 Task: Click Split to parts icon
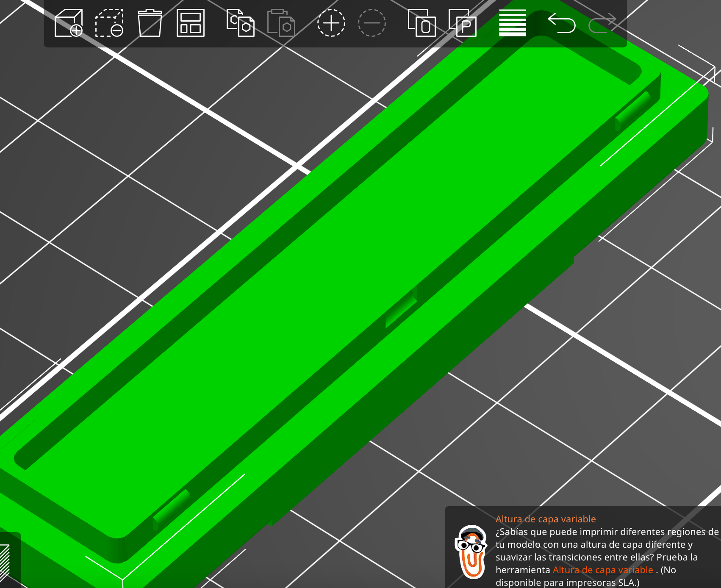pyautogui.click(x=463, y=23)
